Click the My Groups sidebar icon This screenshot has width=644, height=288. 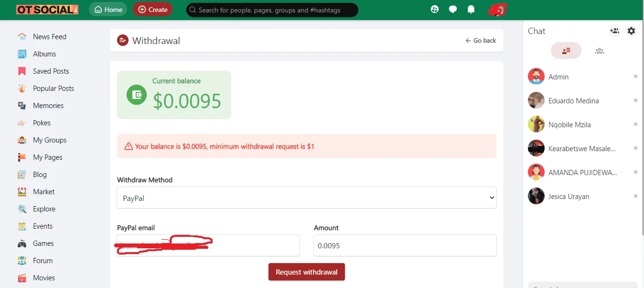[22, 140]
